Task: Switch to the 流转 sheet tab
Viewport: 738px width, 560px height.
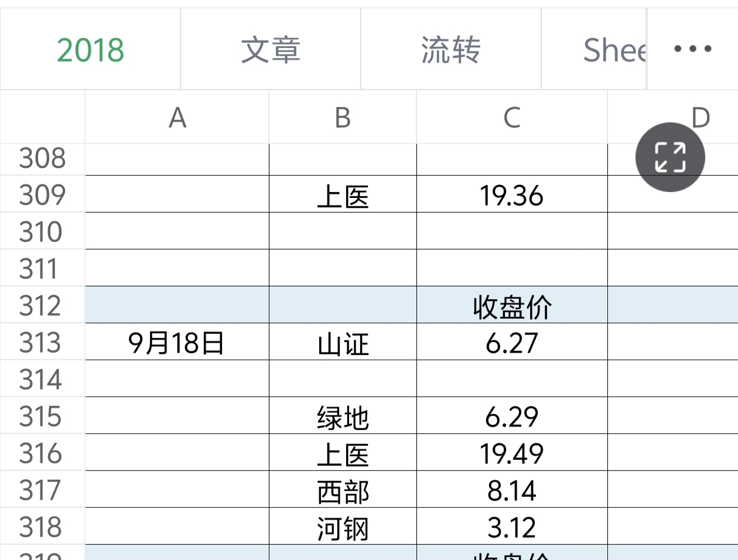Action: (x=451, y=49)
